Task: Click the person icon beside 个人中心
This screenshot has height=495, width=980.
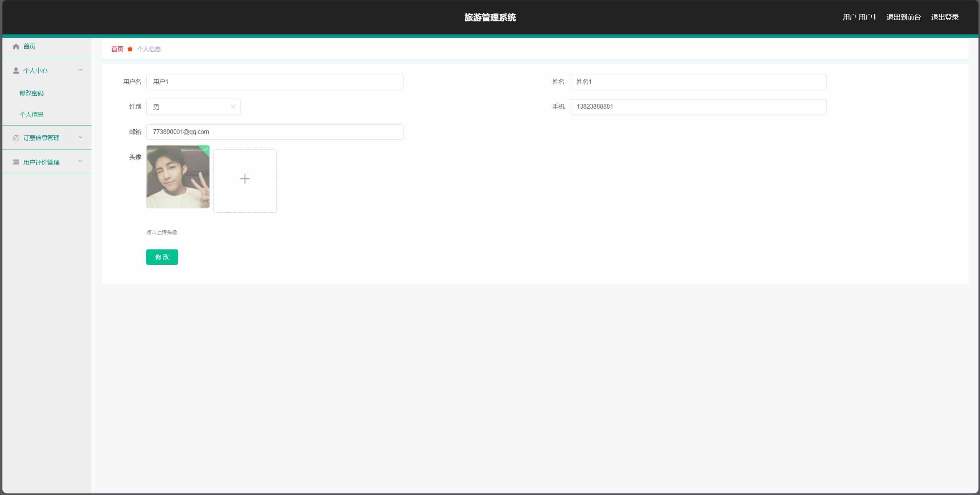Action: [16, 71]
